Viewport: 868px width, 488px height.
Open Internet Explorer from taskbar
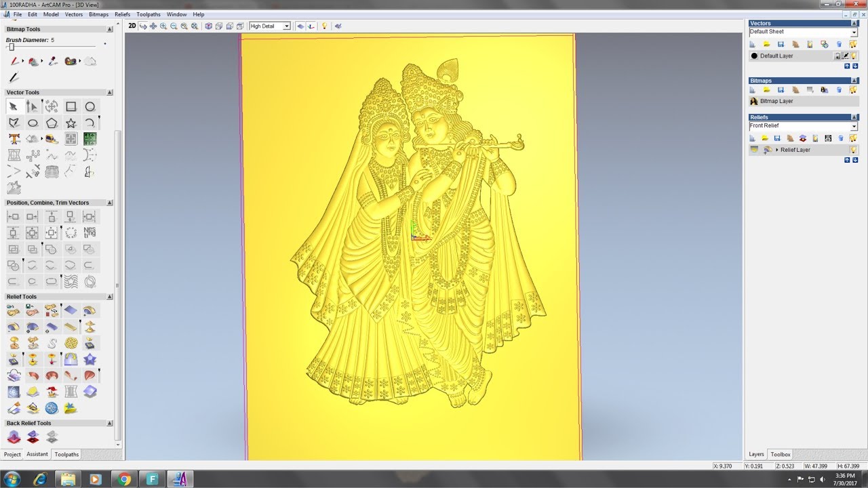40,479
